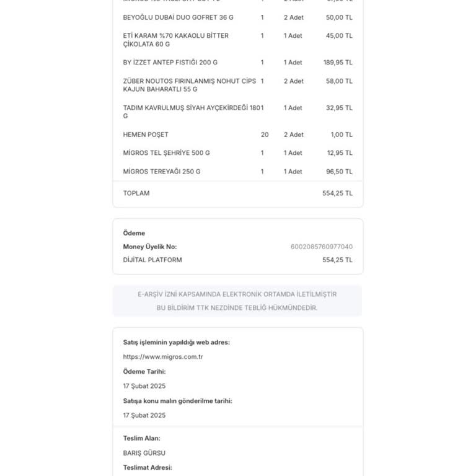Select BY İZZET ANTEP FISTIĞI 200 G
The image size is (476, 476).
pyautogui.click(x=238, y=63)
